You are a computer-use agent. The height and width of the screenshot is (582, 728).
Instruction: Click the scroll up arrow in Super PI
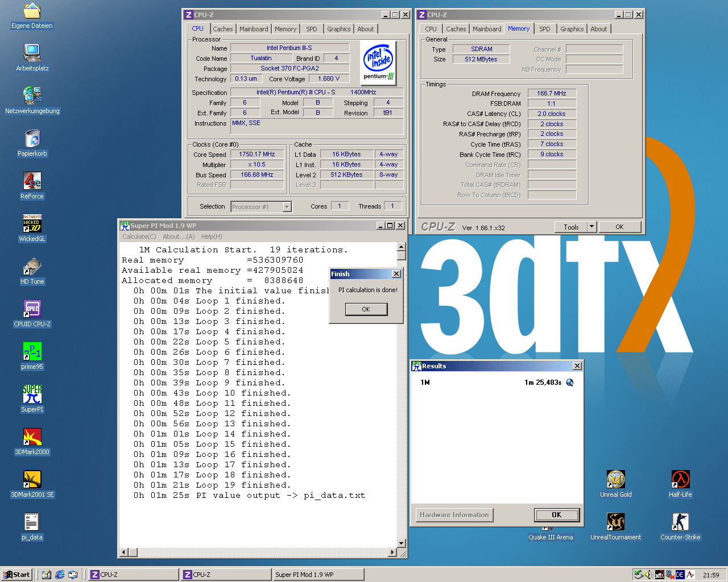point(402,247)
